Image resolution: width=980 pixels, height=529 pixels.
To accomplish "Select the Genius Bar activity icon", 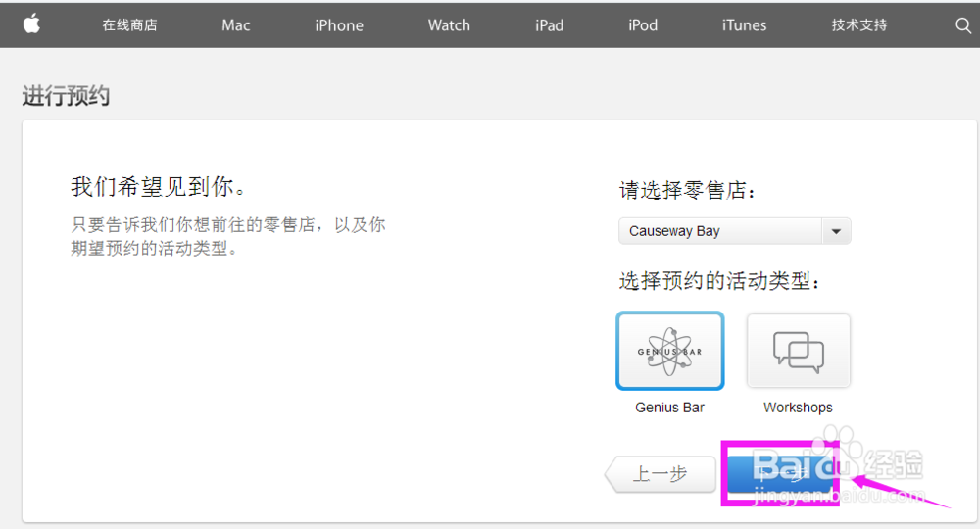I will (x=670, y=351).
